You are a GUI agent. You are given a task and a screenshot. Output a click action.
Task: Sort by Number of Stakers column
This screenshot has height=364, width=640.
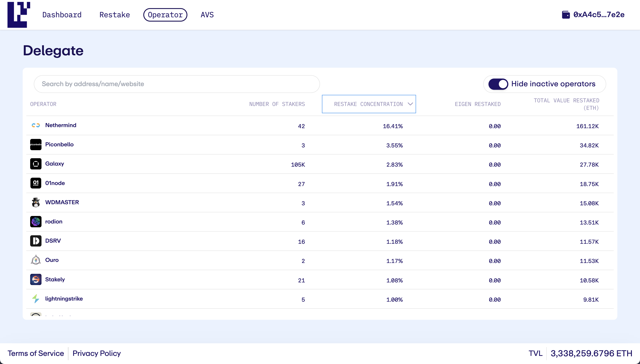(277, 104)
